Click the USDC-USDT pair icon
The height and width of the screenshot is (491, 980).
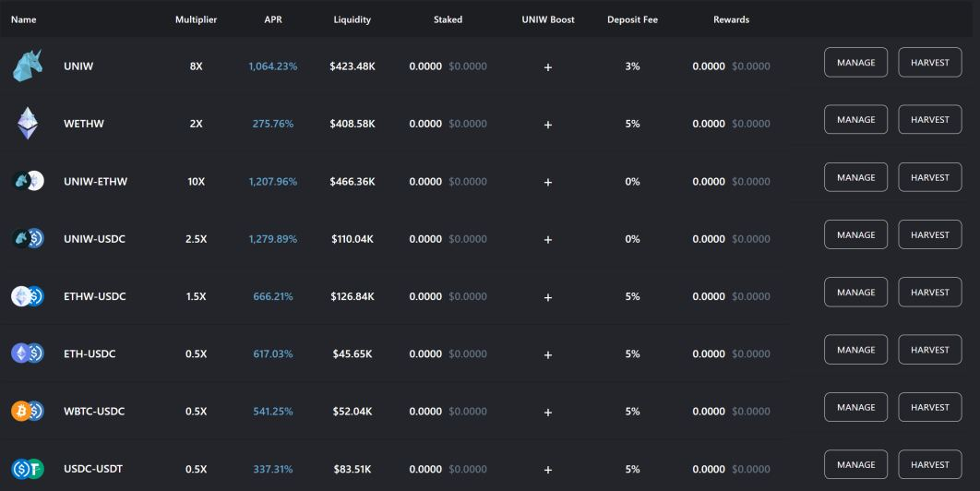click(x=28, y=469)
